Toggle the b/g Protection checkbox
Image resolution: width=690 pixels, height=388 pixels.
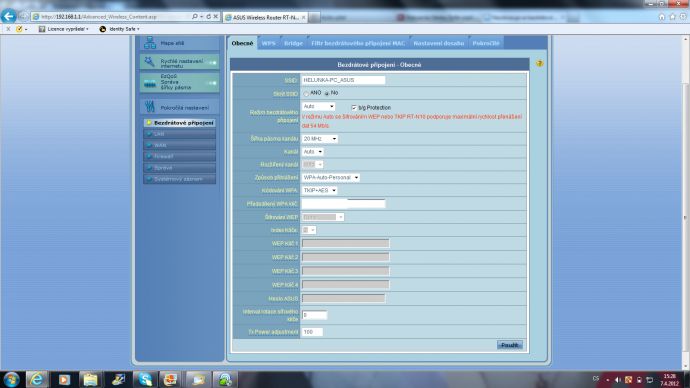(354, 107)
